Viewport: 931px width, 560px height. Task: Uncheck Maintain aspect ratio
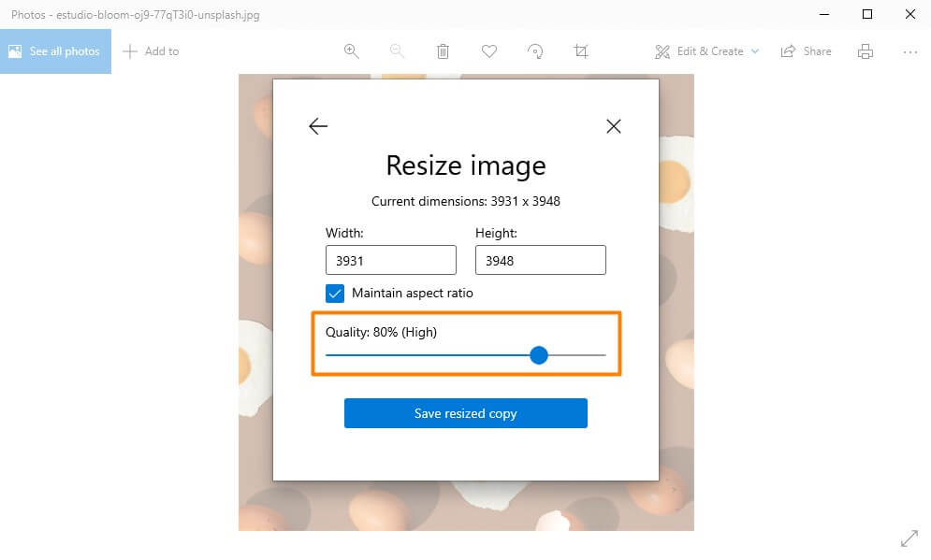[335, 293]
